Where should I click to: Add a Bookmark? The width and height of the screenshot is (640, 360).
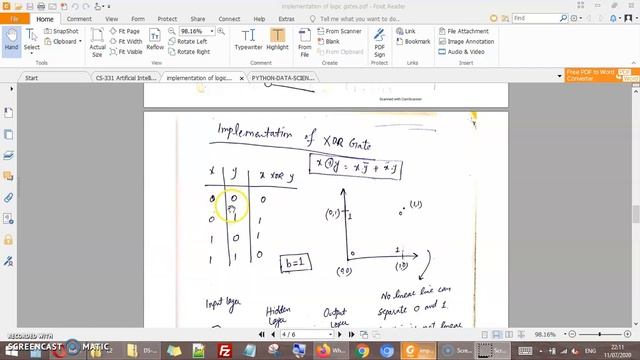click(x=413, y=41)
